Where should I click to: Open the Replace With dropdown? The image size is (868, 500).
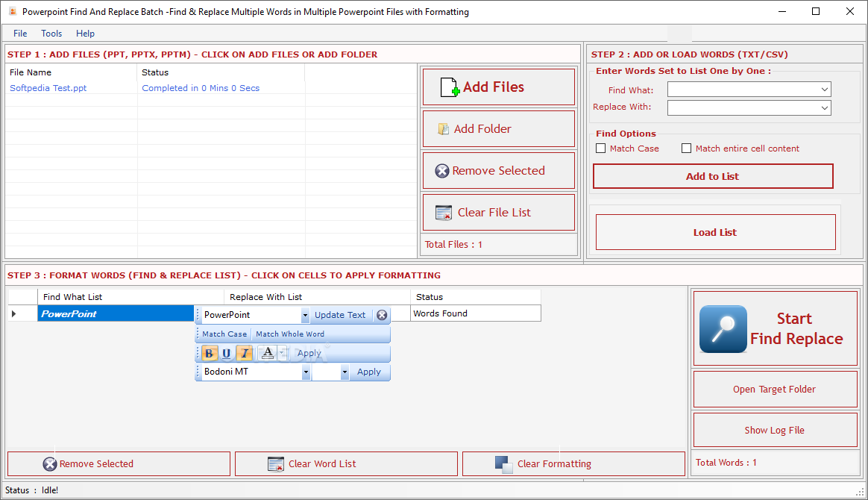coord(824,108)
